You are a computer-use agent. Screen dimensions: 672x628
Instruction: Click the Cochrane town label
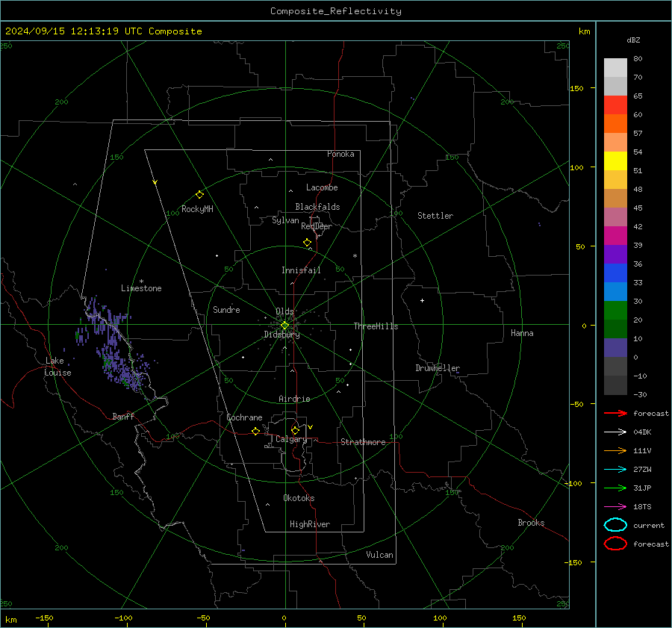pos(244,417)
